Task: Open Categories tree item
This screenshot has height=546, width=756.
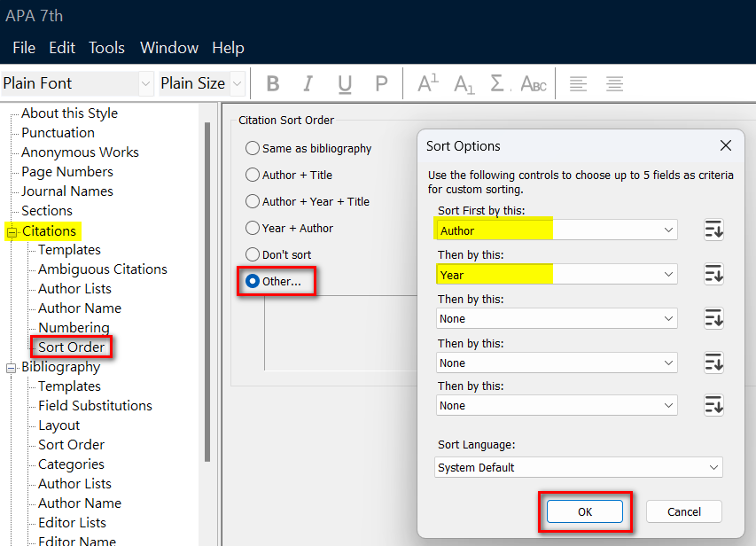Action: [72, 464]
